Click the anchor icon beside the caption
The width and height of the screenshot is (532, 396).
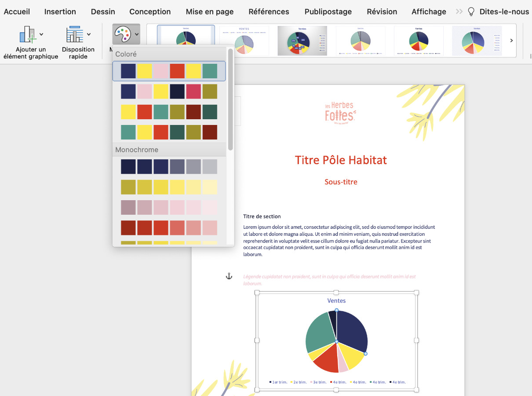click(x=229, y=276)
